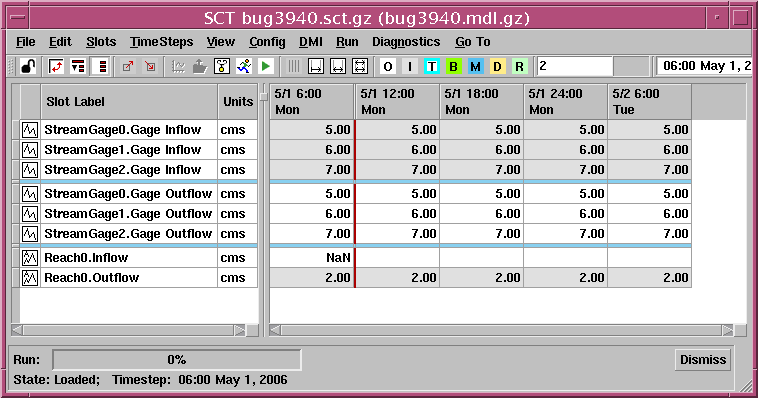Click the red swap axis orientation icon
Viewport: 758px width, 398px height.
[56, 66]
